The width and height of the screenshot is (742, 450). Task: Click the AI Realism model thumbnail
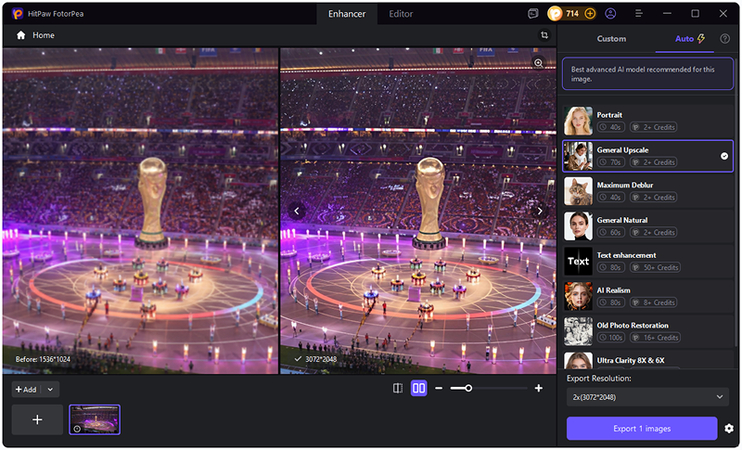578,296
